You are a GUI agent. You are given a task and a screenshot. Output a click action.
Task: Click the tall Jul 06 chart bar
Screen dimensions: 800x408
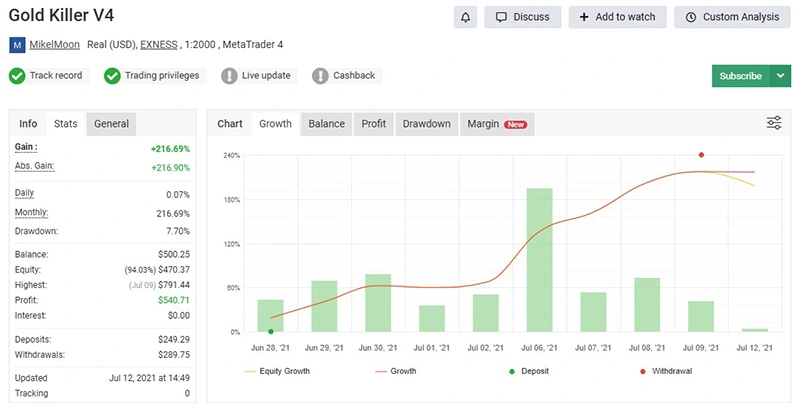[x=540, y=260]
